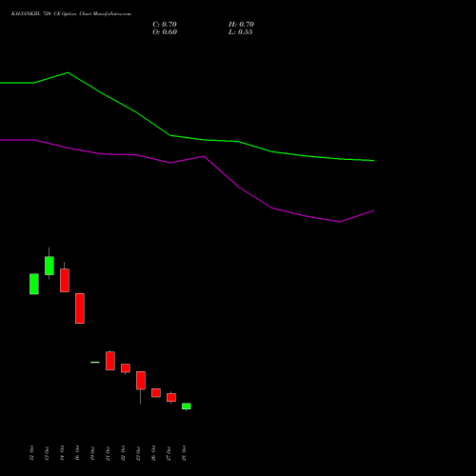Select the red candle for 21 Oct
This screenshot has width=476, height=476.
point(110,361)
